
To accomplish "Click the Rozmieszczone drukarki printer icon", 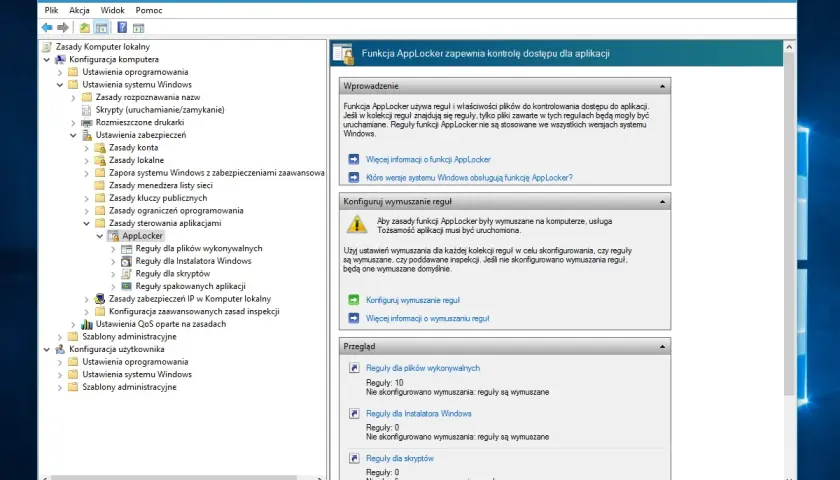I will (x=87, y=123).
